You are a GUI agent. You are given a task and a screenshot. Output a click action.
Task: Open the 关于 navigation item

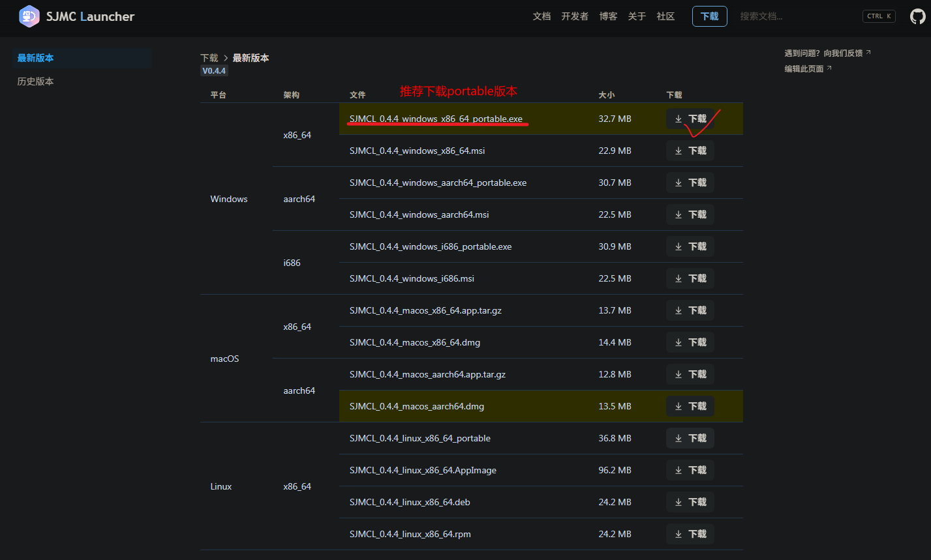click(x=637, y=16)
